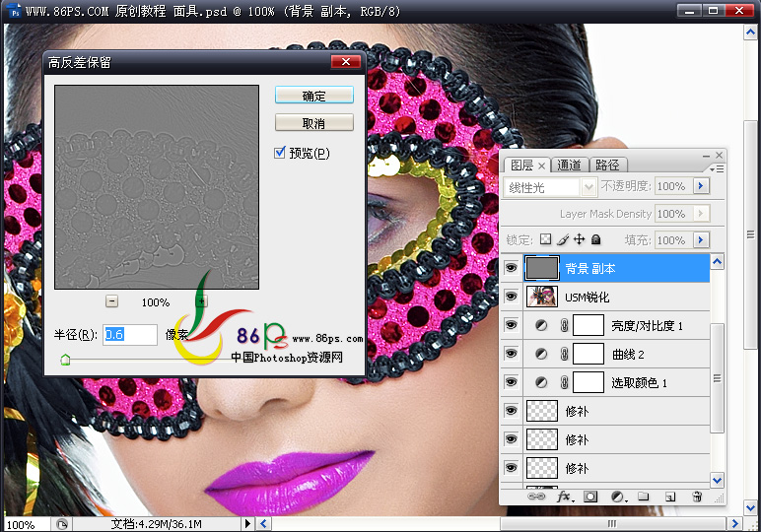Lock layer position move icon
761x532 pixels.
580,239
